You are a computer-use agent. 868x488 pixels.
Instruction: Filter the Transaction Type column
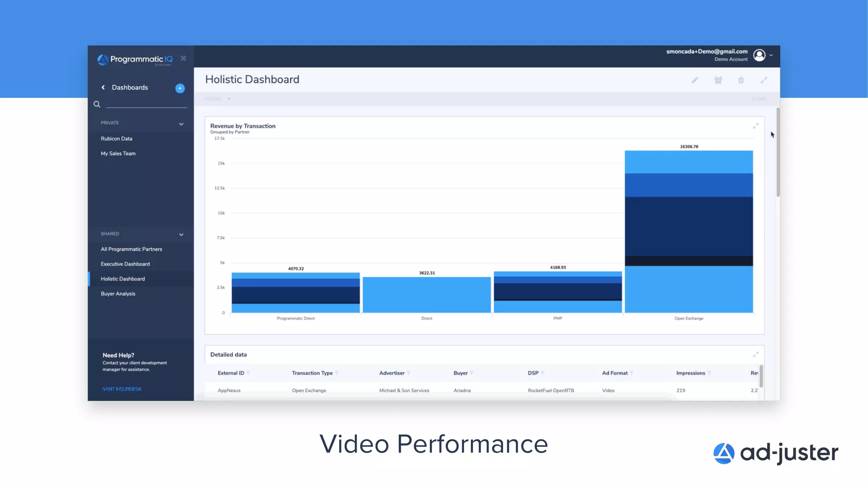pos(337,373)
